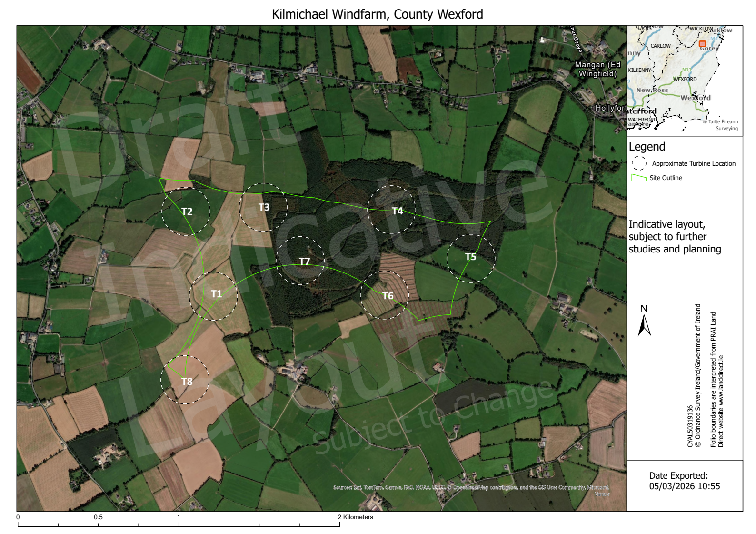Click the Mangan (Ed Wingfield) place label

coord(598,69)
